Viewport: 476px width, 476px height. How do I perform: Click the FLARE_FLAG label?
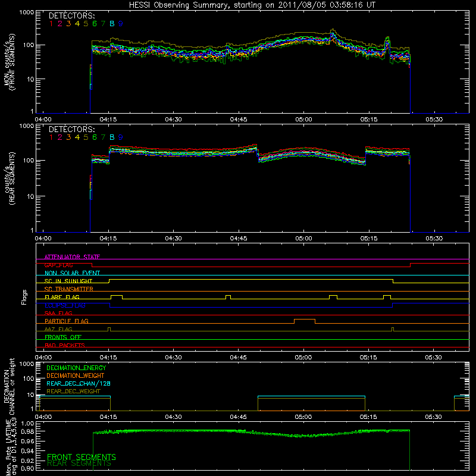click(62, 297)
